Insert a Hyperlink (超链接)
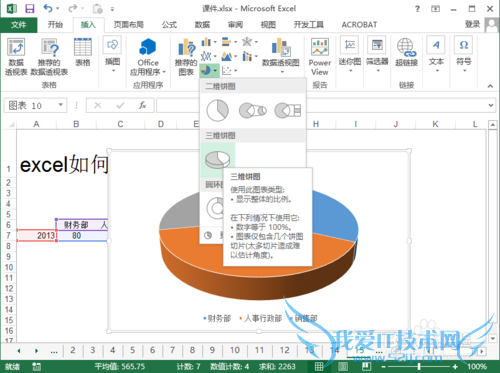Image resolution: width=500 pixels, height=373 pixels. click(x=406, y=52)
